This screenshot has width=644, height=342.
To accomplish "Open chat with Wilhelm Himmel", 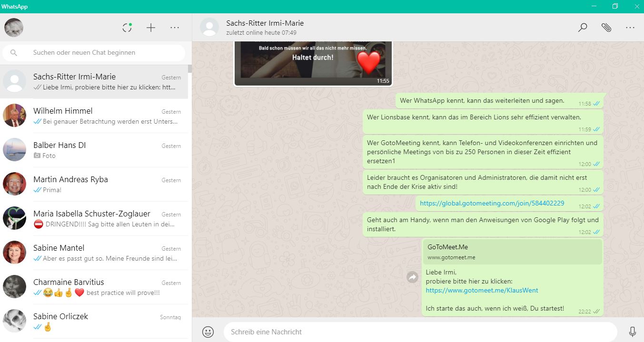I will 95,116.
